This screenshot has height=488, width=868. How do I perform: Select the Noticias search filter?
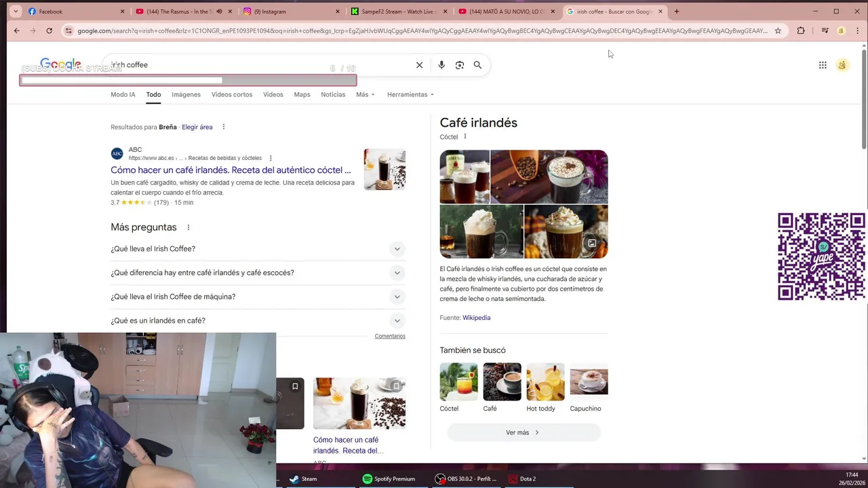pyautogui.click(x=333, y=94)
